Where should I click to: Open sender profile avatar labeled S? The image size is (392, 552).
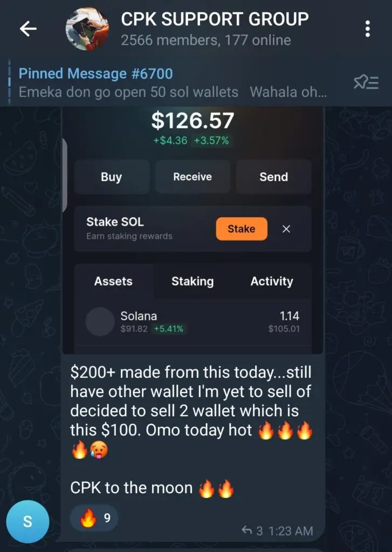pos(27,521)
